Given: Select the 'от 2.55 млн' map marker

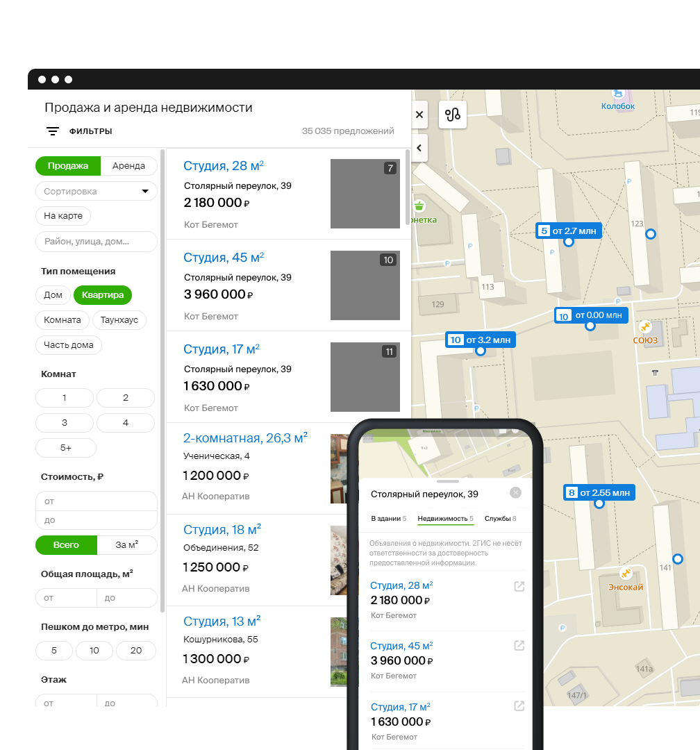Looking at the screenshot, I should [599, 492].
